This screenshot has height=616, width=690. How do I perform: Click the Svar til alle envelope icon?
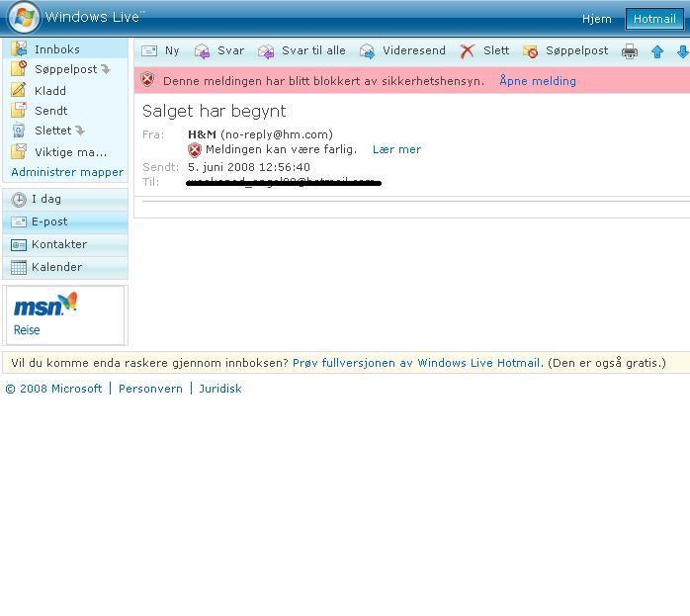click(266, 51)
